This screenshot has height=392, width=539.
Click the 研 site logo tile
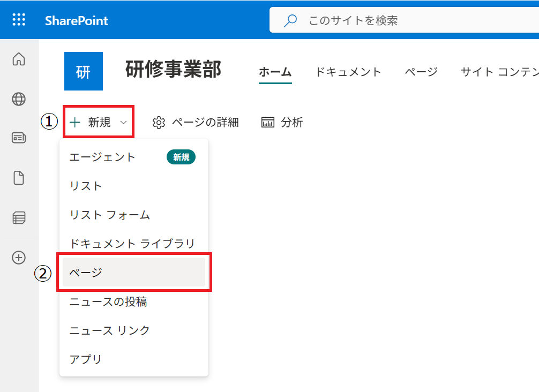83,71
